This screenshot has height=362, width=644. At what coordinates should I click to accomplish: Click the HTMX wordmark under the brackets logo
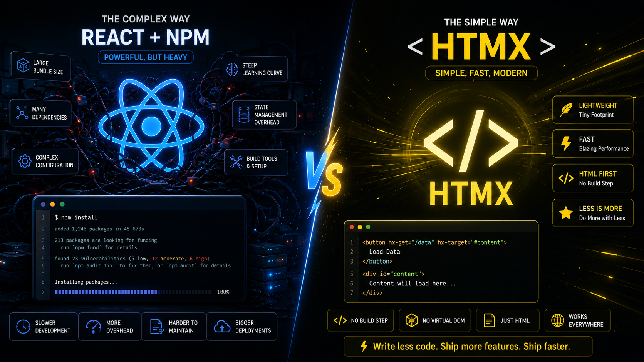471,193
